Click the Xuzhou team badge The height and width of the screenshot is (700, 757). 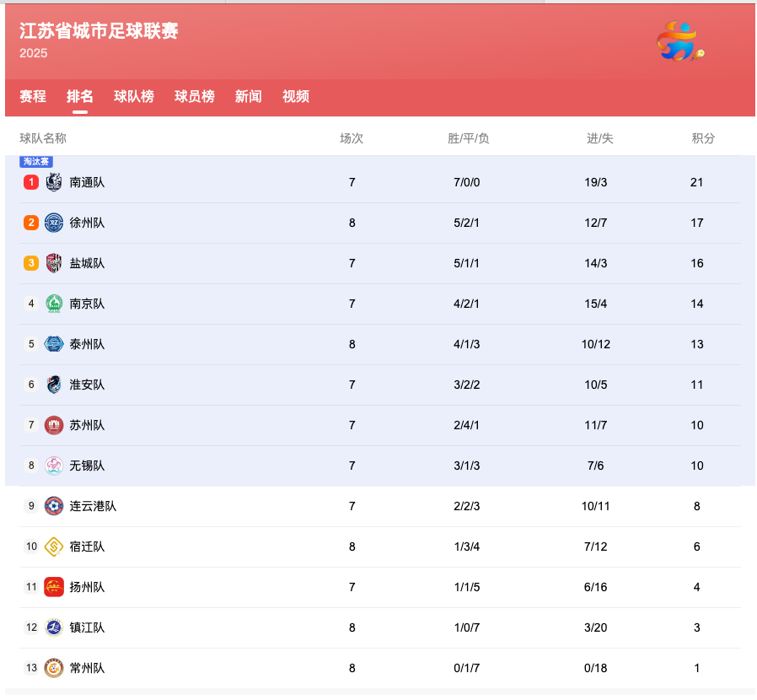click(x=54, y=223)
